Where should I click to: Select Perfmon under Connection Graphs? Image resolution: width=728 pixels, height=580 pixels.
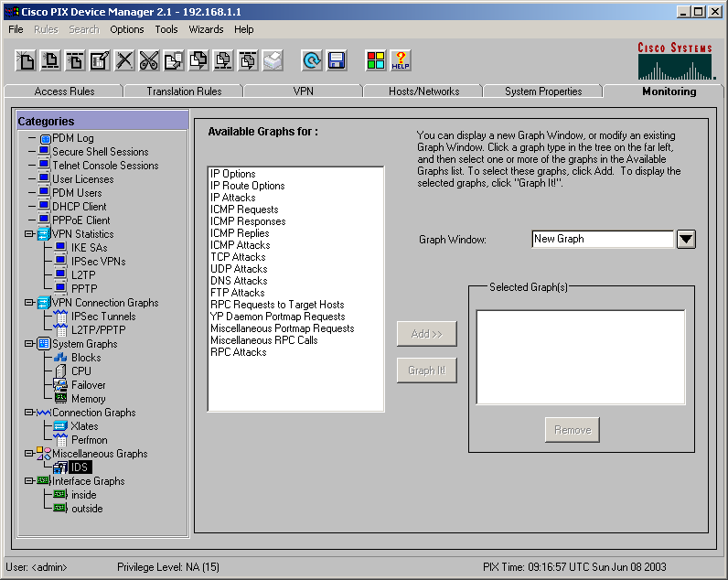click(89, 440)
